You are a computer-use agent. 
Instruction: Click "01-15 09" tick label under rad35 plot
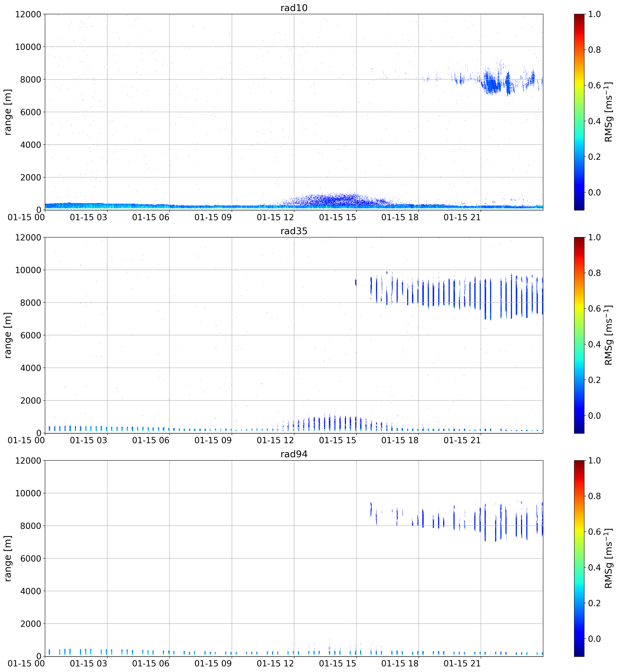click(x=213, y=440)
